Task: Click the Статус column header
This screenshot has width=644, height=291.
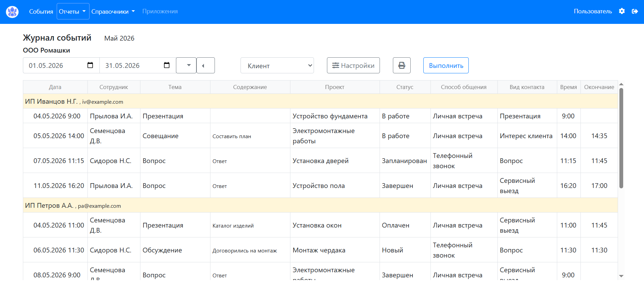Action: pyautogui.click(x=405, y=87)
